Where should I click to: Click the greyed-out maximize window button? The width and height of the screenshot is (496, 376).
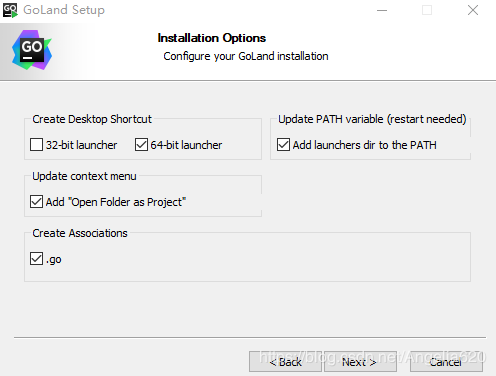pyautogui.click(x=427, y=10)
